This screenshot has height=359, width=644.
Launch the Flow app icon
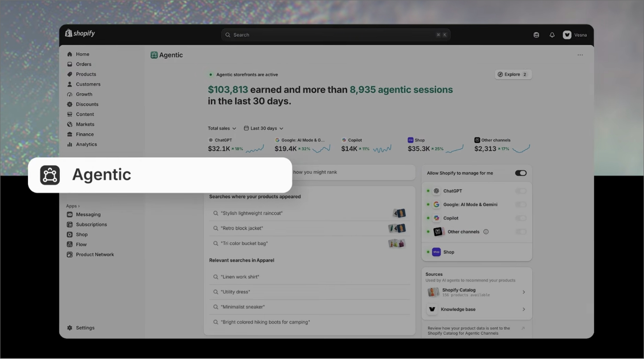(70, 244)
